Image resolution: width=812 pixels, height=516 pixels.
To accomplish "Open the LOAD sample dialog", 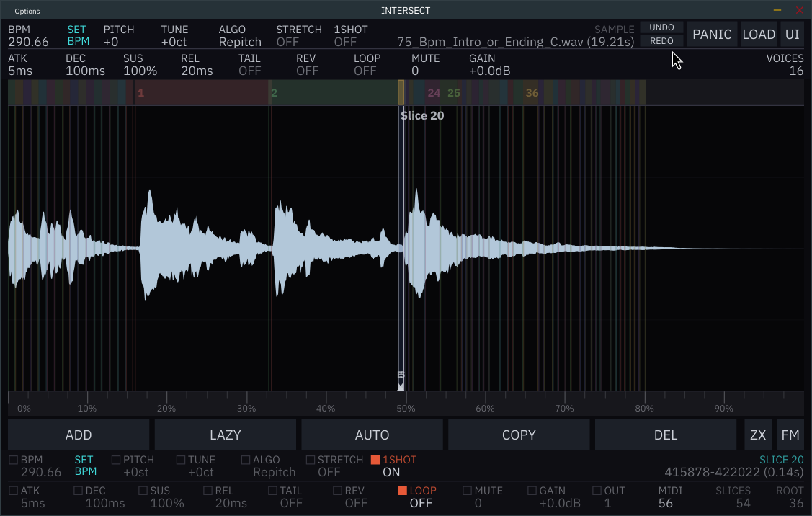I will 759,34.
